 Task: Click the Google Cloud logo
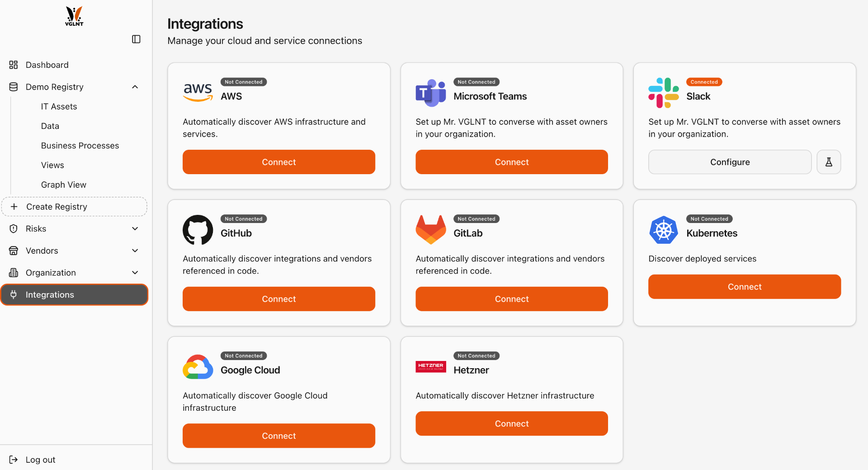click(x=198, y=366)
